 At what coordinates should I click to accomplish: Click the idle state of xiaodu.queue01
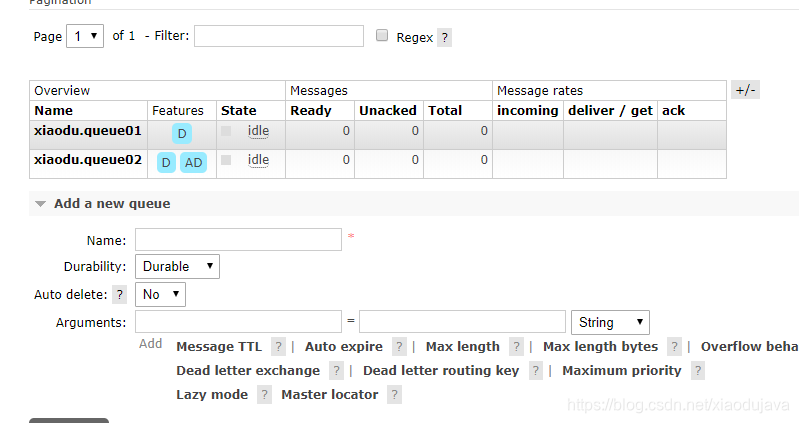pos(258,131)
